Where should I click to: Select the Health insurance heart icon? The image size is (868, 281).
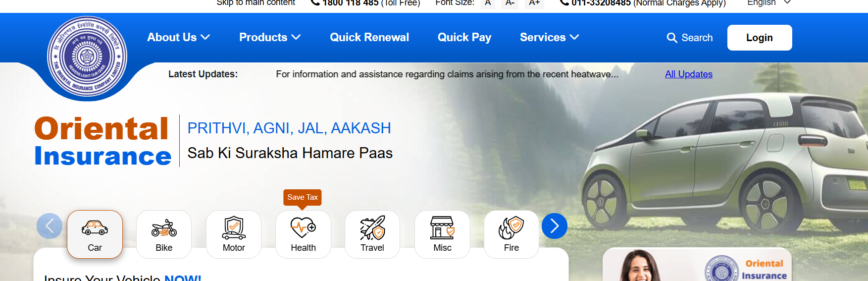pyautogui.click(x=303, y=228)
